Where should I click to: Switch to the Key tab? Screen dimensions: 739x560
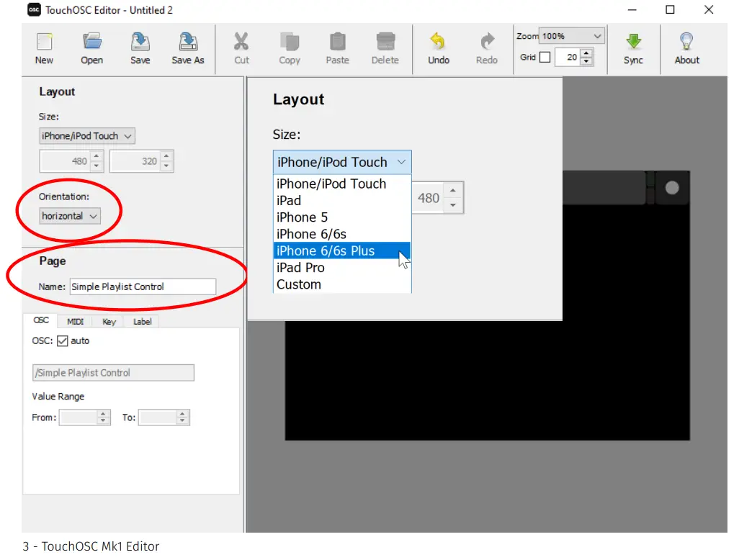(109, 321)
